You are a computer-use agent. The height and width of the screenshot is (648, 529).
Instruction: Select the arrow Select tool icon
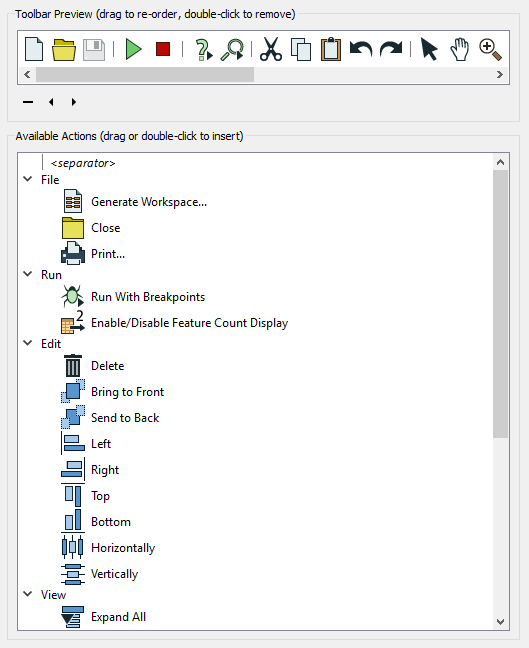(x=429, y=49)
